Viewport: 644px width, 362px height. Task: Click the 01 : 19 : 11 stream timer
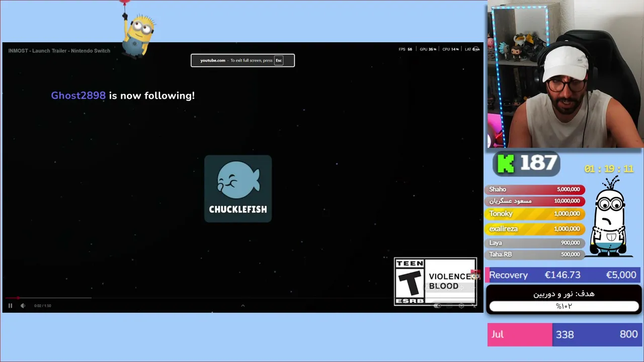609,169
